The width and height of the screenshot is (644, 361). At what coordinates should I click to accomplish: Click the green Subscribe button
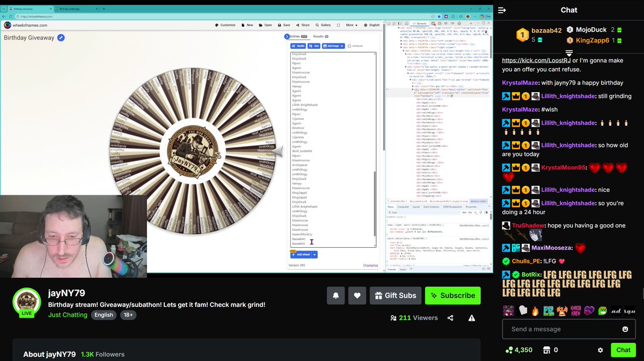[453, 295]
